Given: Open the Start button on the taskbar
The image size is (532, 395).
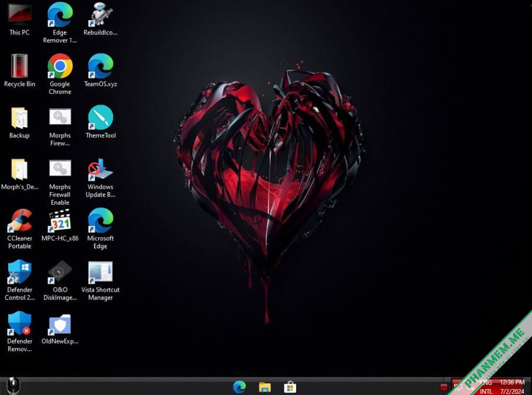Looking at the screenshot, I should (14, 386).
